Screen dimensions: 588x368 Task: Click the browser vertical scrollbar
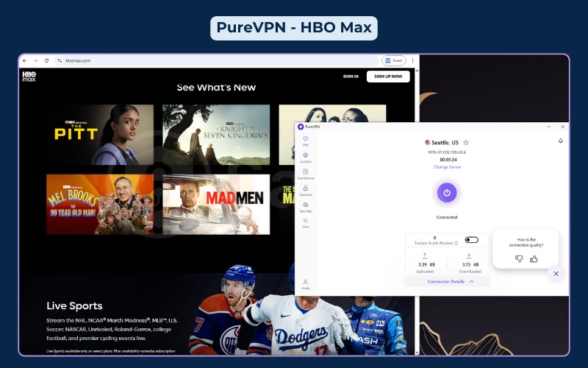[x=417, y=210]
